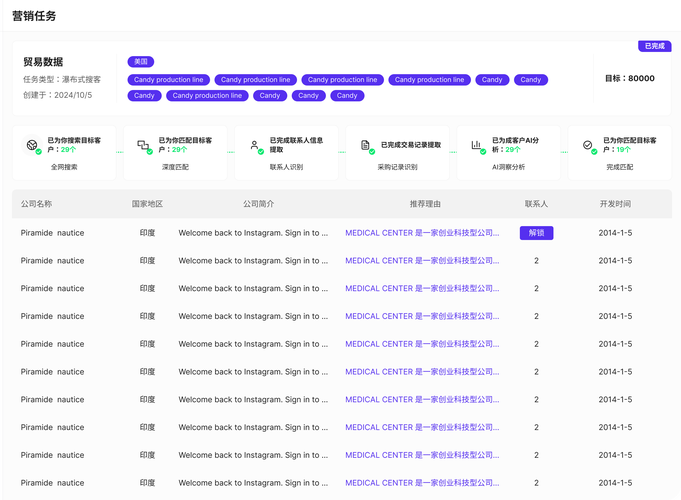Select the 美国 country tag
This screenshot has height=500, width=681.
141,62
